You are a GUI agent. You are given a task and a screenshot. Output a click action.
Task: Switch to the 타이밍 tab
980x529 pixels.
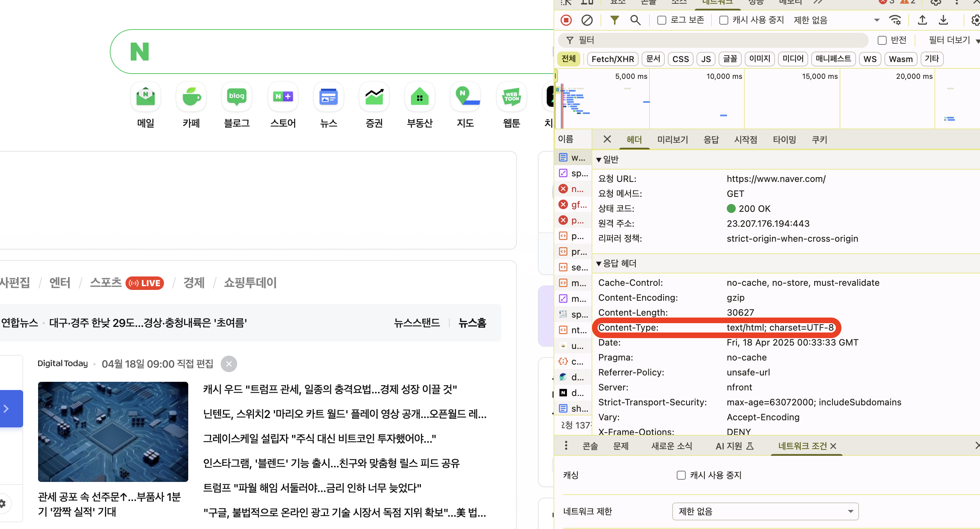tap(784, 140)
